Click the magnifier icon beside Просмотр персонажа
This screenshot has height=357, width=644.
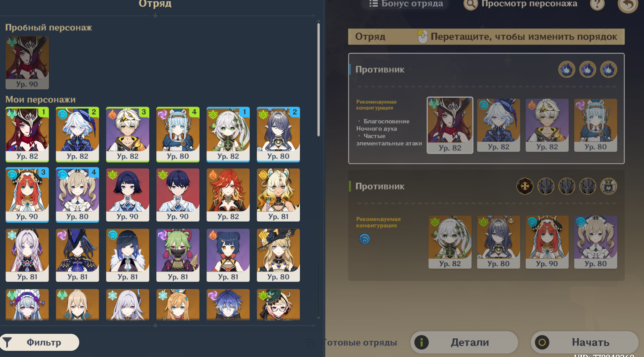click(471, 5)
